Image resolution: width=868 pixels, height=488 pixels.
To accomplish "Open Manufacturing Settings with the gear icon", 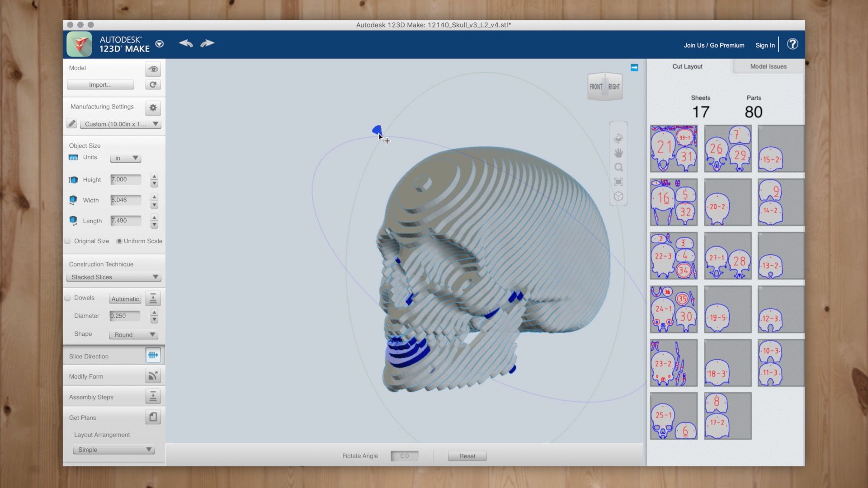I will click(x=153, y=108).
